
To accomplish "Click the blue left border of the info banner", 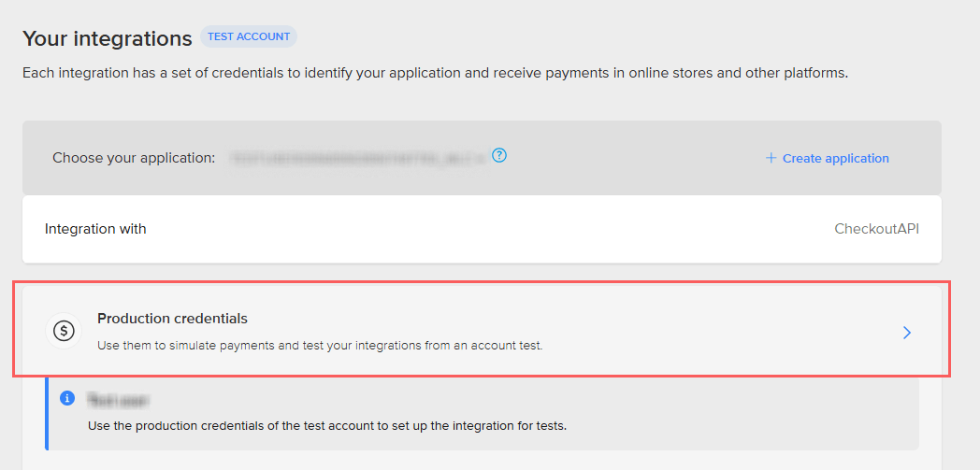I will pyautogui.click(x=47, y=413).
